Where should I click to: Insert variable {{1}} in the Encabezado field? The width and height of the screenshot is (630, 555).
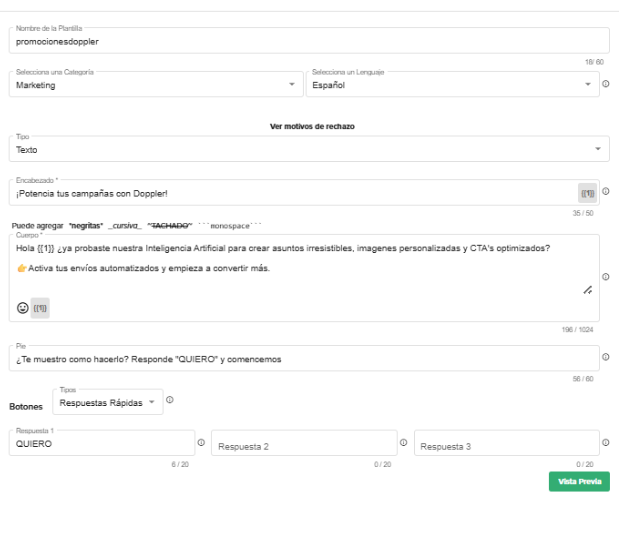587,192
